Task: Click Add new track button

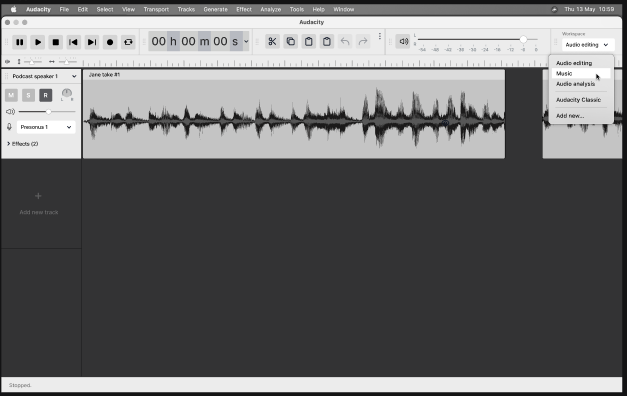Action: point(39,203)
